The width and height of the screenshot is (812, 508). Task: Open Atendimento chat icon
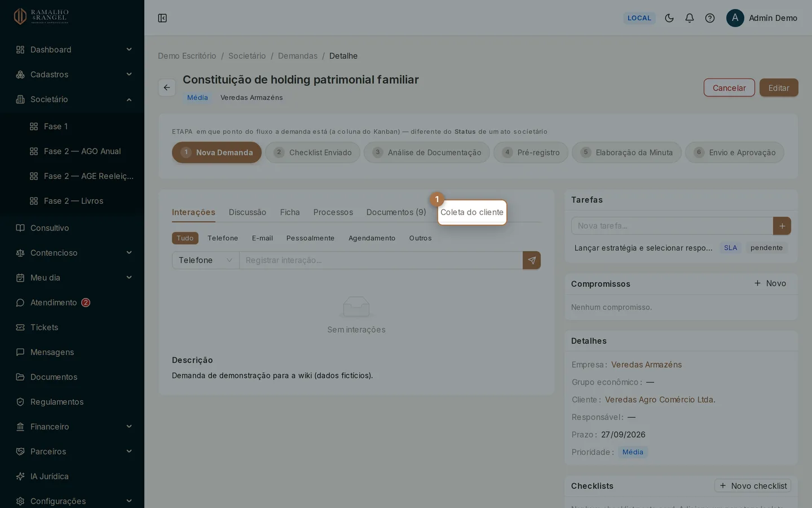[x=20, y=303]
